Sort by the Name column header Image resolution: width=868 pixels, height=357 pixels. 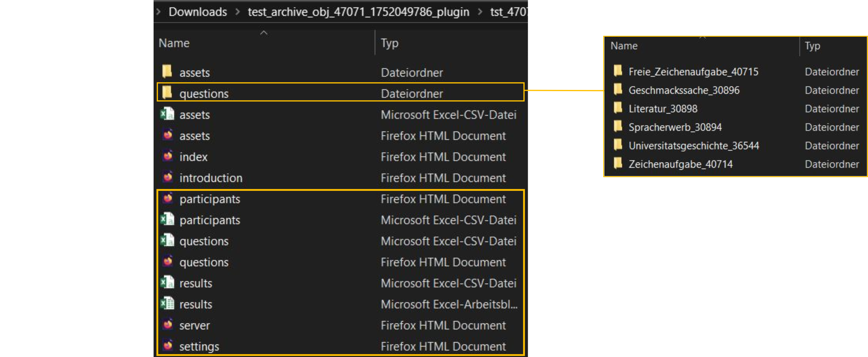(x=174, y=43)
